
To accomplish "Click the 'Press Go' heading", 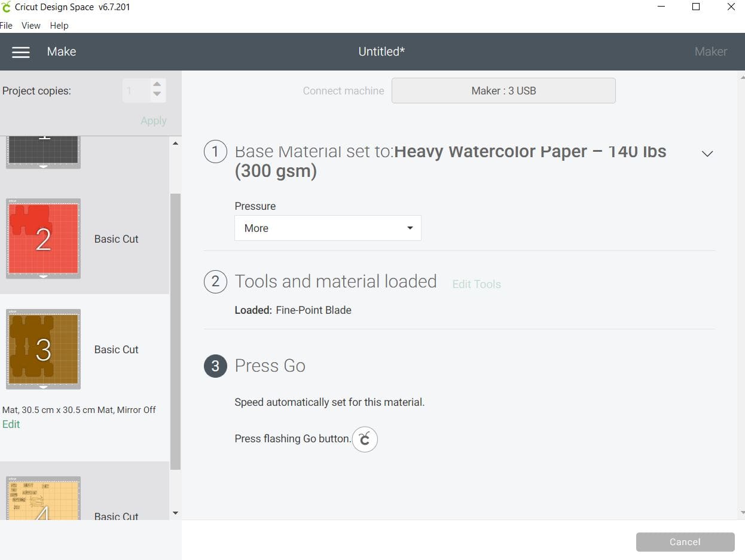I will point(270,366).
